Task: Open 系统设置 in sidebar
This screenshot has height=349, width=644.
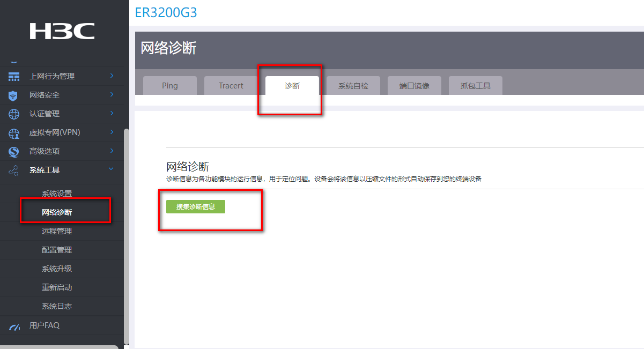Action: [57, 194]
